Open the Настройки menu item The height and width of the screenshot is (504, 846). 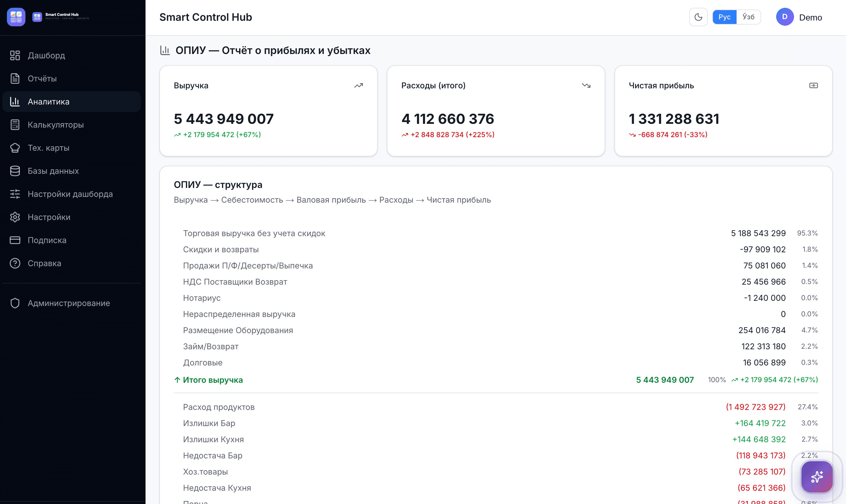click(x=72, y=217)
